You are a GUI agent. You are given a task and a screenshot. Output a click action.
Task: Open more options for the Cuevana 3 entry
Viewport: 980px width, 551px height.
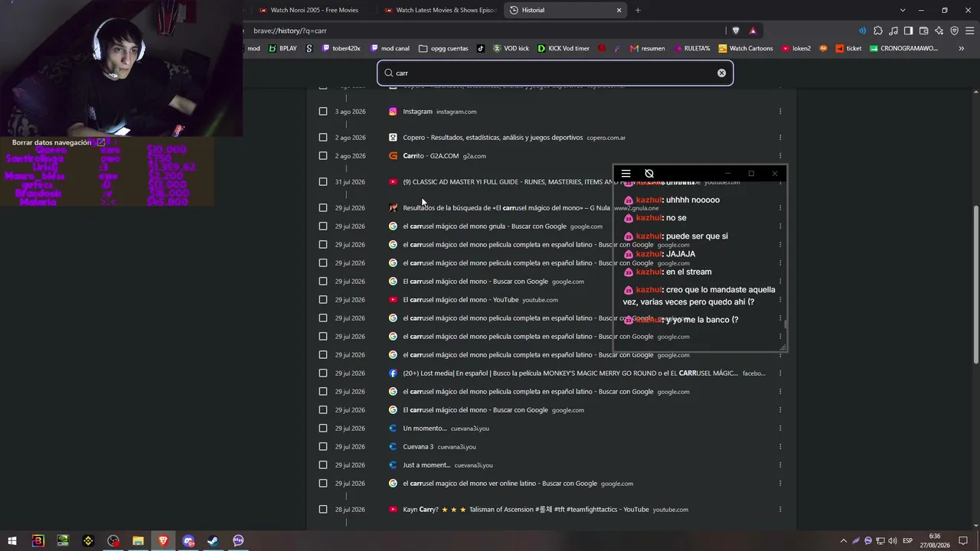[x=780, y=447]
